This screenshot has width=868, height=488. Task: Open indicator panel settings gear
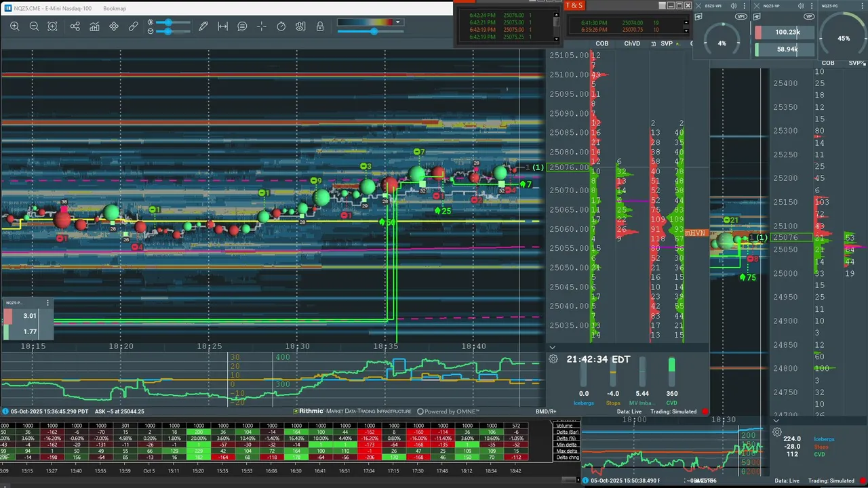[553, 359]
